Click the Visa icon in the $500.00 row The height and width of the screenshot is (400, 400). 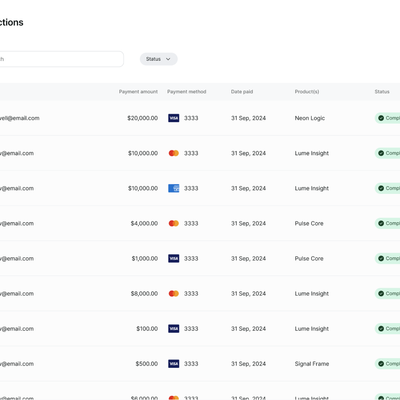[x=174, y=364]
